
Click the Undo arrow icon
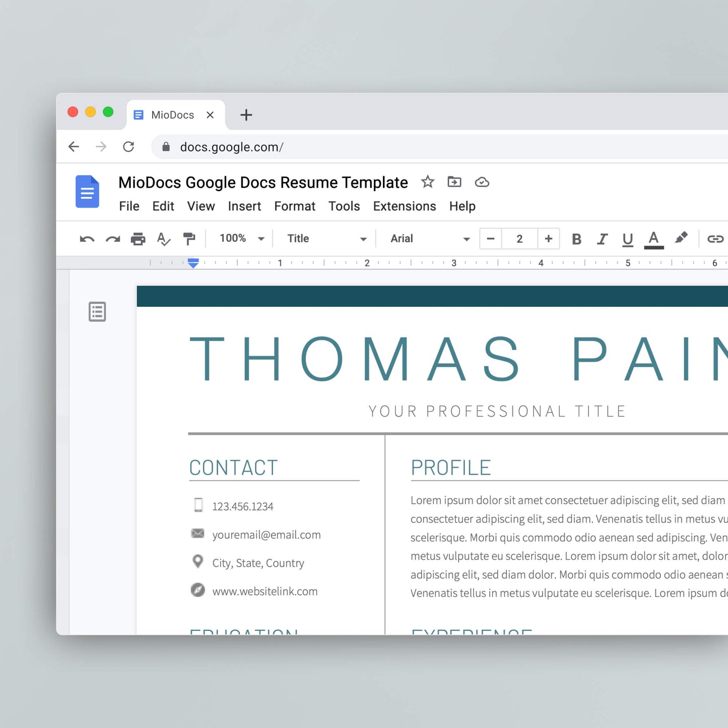click(x=87, y=239)
